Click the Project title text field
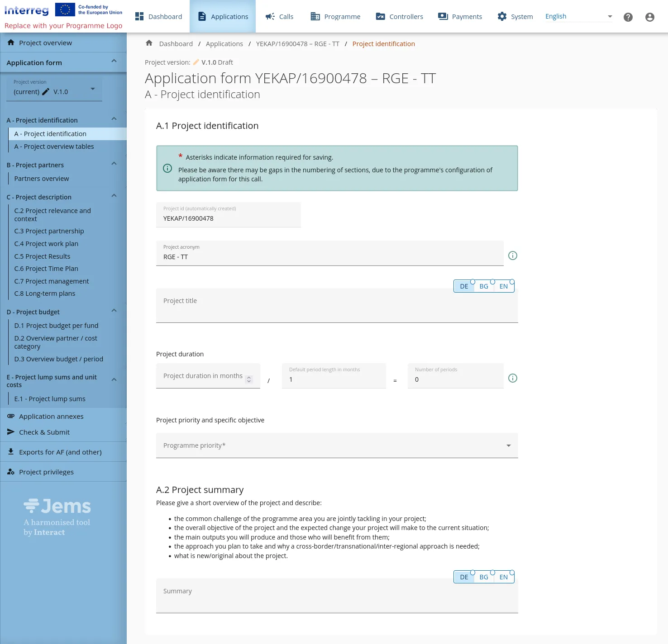 coord(337,306)
